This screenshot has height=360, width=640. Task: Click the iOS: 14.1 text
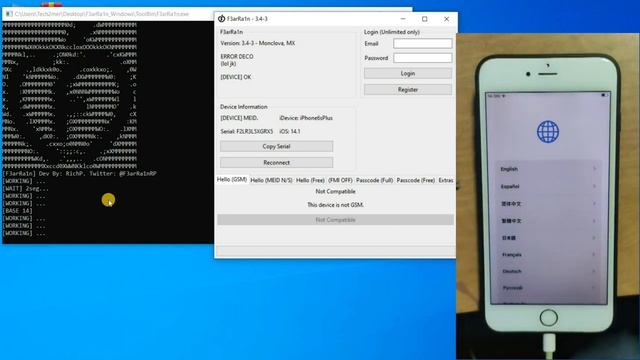(x=290, y=131)
